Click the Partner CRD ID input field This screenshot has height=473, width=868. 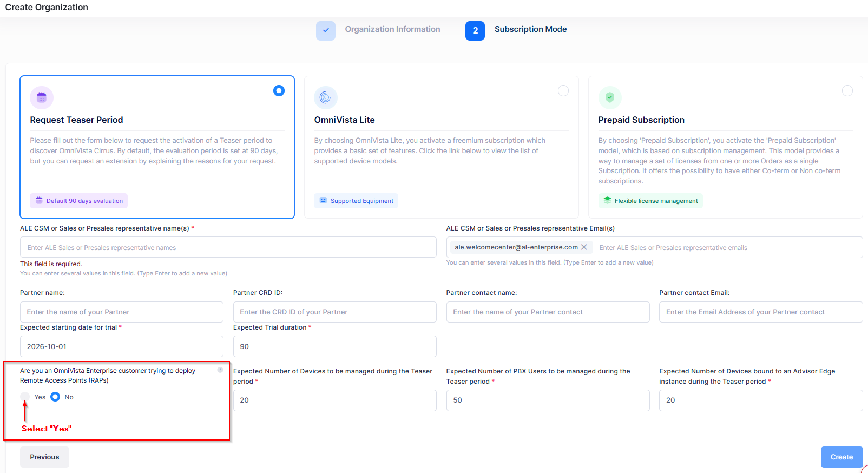point(334,312)
